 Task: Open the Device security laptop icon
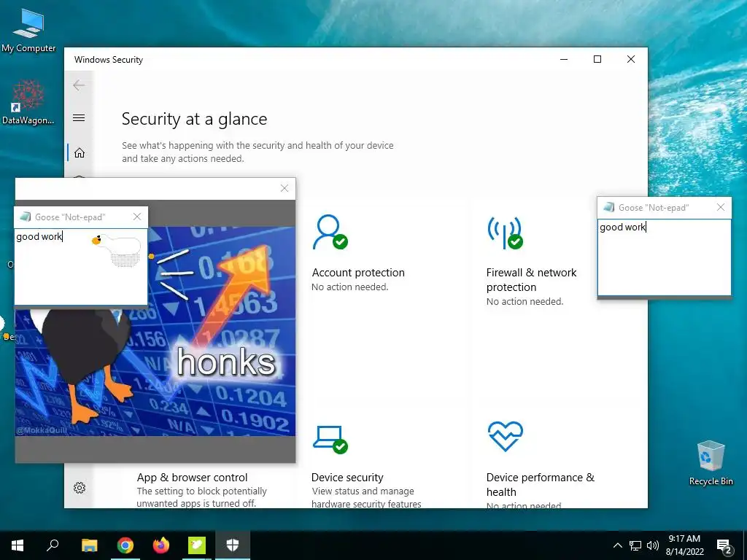click(330, 440)
